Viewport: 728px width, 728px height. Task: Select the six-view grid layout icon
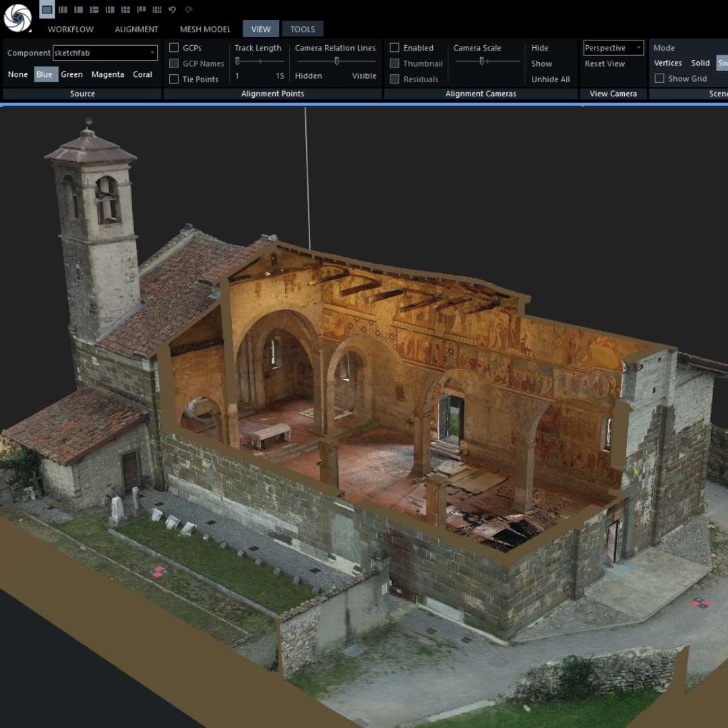tap(158, 9)
